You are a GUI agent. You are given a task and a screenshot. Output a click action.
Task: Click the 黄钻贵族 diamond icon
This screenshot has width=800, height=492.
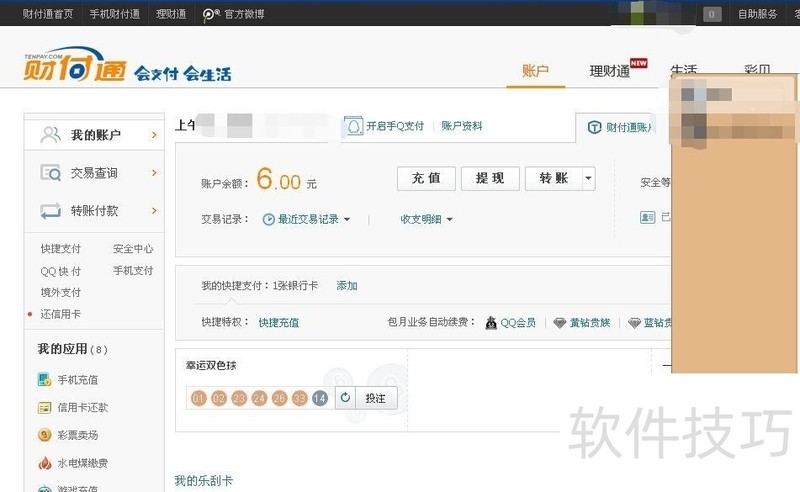[x=560, y=323]
